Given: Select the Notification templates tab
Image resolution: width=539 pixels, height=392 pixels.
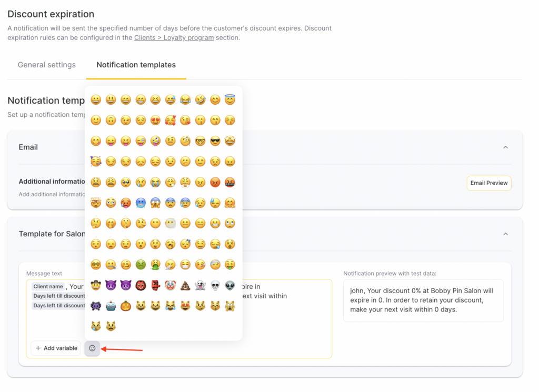Looking at the screenshot, I should coord(136,65).
